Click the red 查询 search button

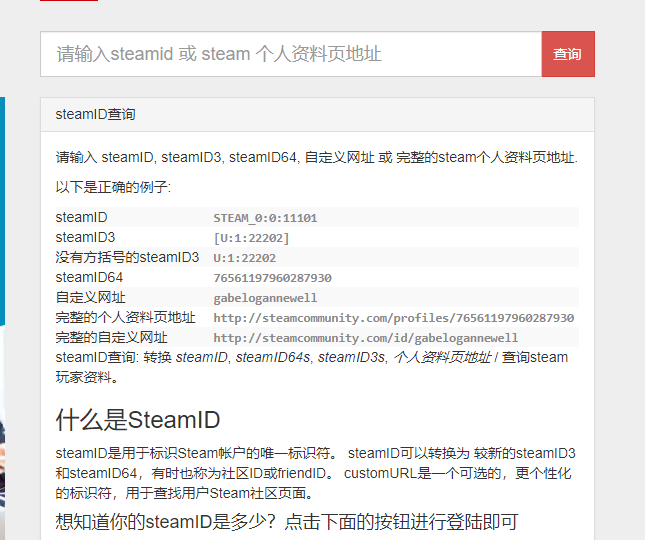[x=567, y=54]
